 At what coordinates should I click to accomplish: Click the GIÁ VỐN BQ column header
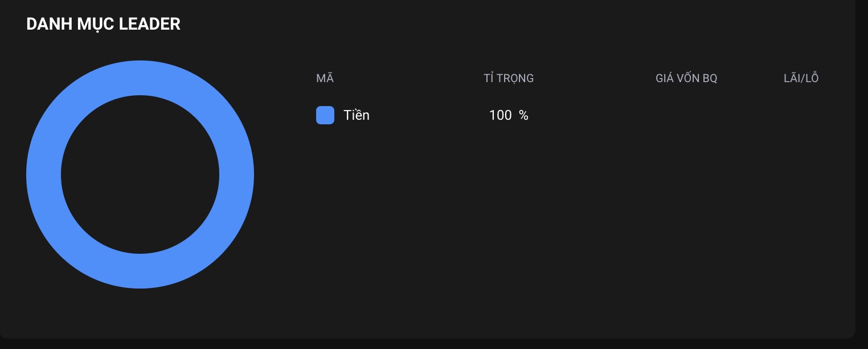pos(686,79)
